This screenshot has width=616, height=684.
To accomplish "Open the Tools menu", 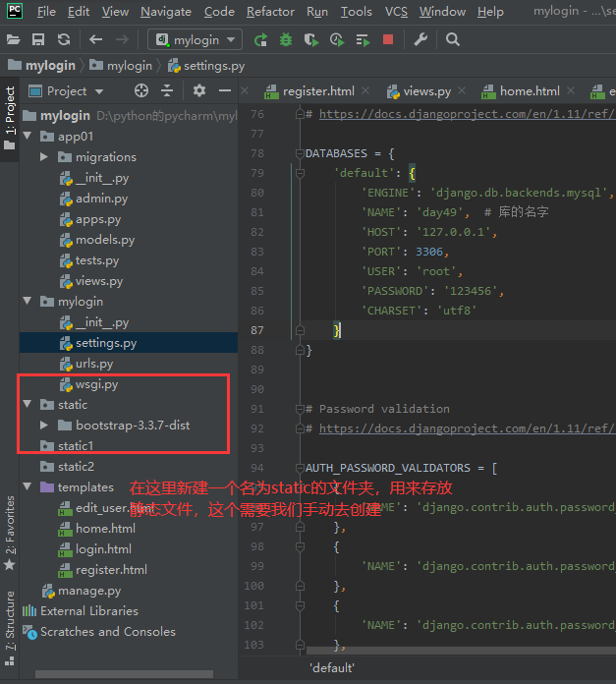I will point(357,12).
